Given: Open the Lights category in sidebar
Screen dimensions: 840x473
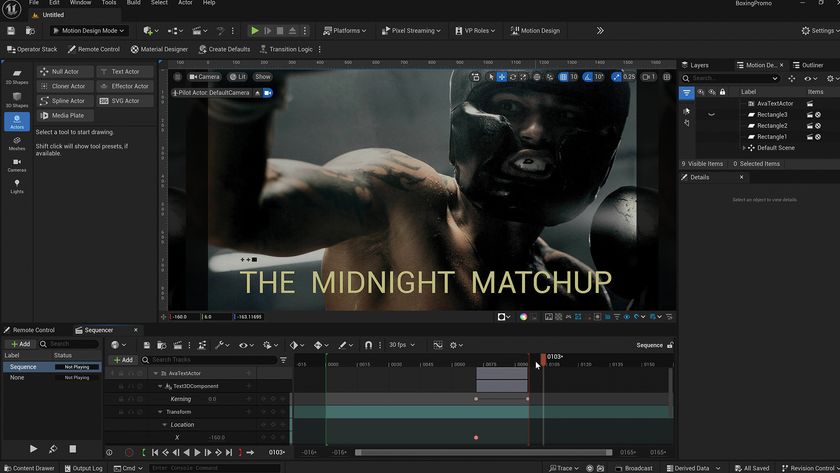Looking at the screenshot, I should tap(17, 186).
